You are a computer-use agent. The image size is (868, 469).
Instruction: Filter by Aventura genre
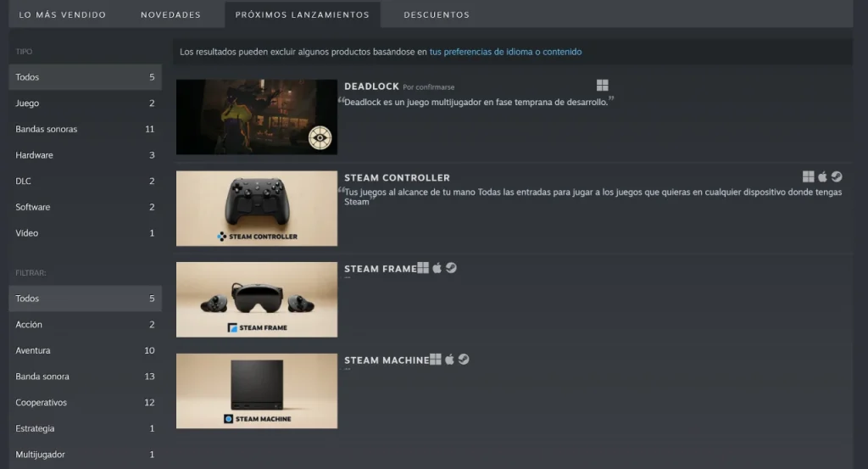click(x=32, y=350)
